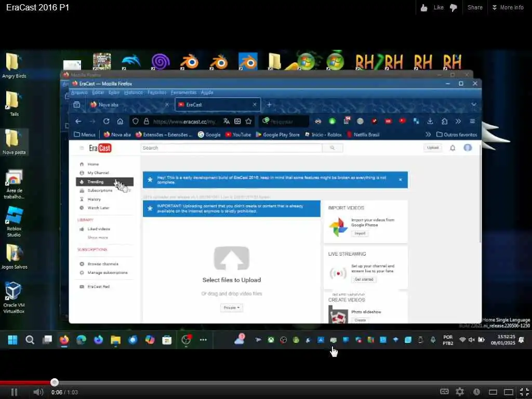Select the Nova pasta folder
This screenshot has width=532, height=399.
[x=14, y=142]
